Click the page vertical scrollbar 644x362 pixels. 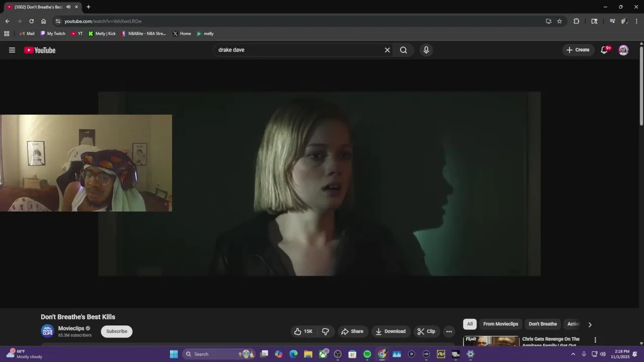(x=641, y=85)
